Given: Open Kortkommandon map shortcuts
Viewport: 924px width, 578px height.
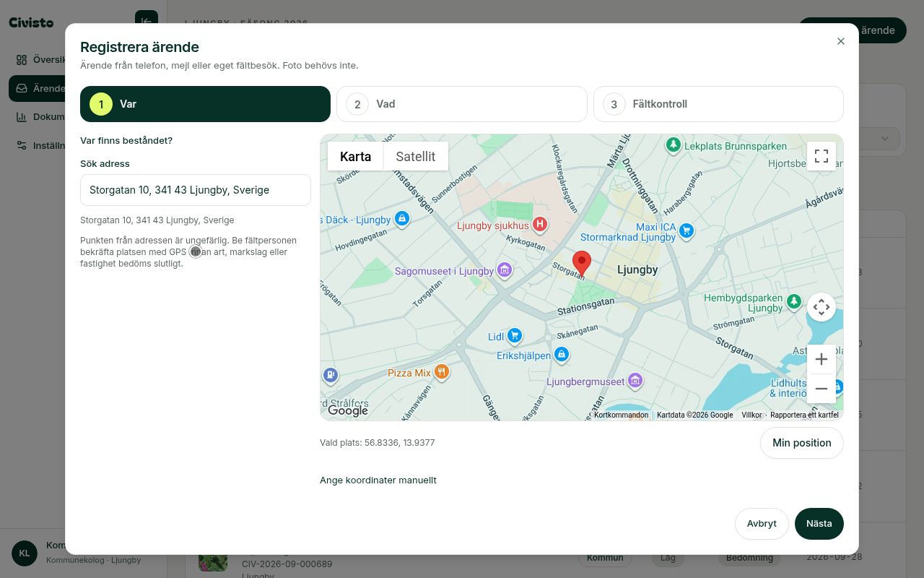Looking at the screenshot, I should tap(621, 415).
